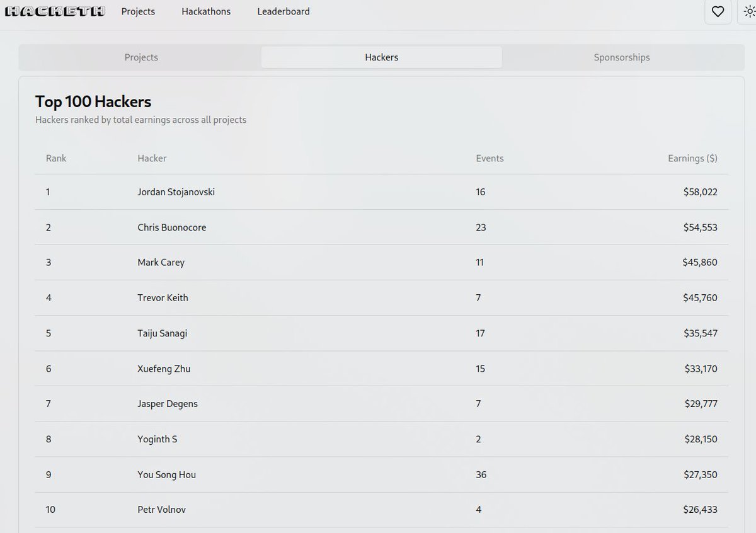Click the Earnings ($) column header
Screen dimensions: 756x533
692,158
